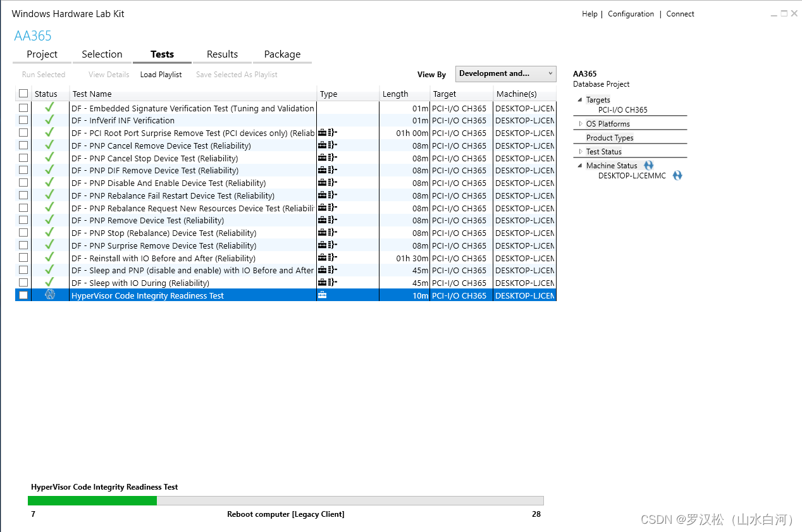Image resolution: width=802 pixels, height=532 pixels.
Task: Check the box for InfVerif INF Verification
Action: tap(23, 120)
